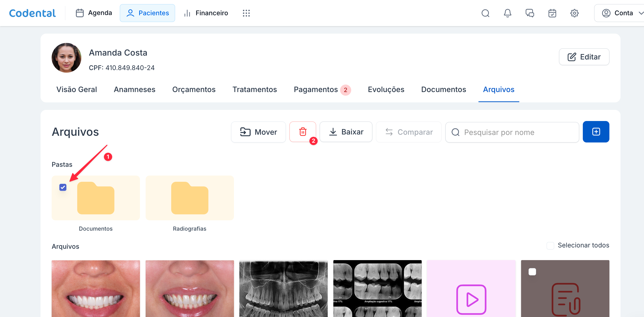The height and width of the screenshot is (317, 644).
Task: Click the blue add file button
Action: pyautogui.click(x=596, y=132)
